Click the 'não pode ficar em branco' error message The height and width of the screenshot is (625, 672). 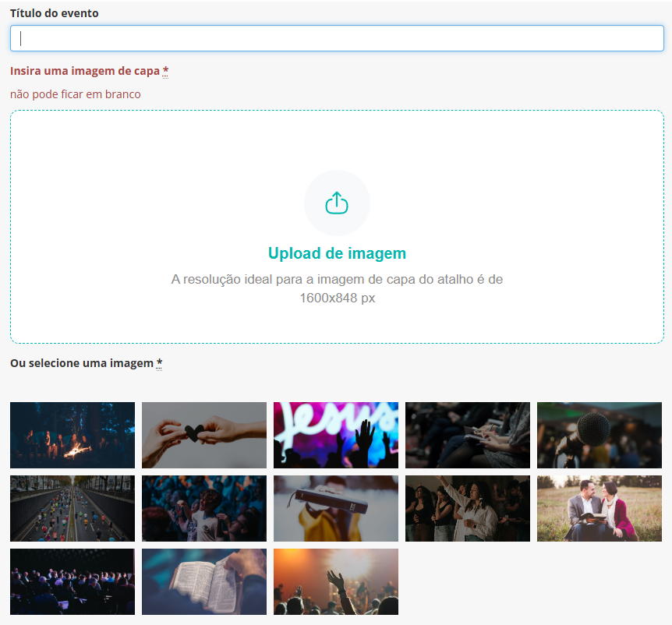point(76,94)
